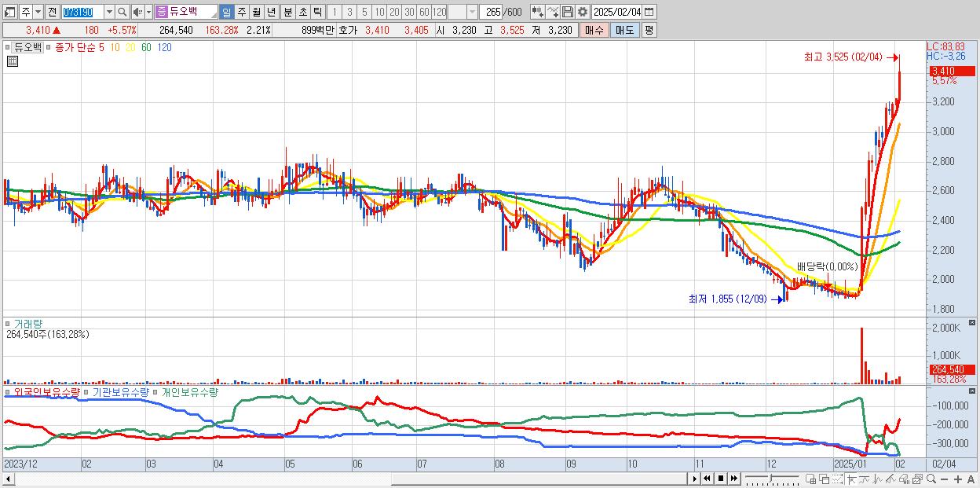Screen dimensions: 980x488
Task: Click the rewind button in the replay controls
Action: coord(707,479)
